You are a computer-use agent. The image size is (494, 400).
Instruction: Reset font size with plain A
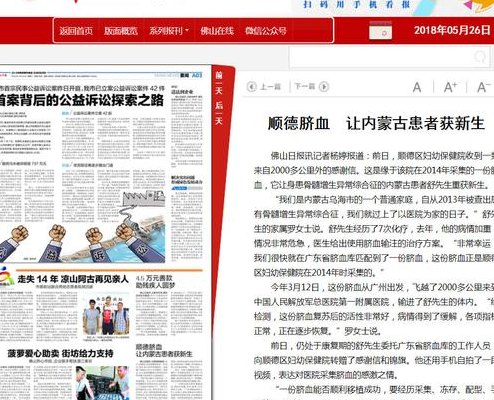click(417, 87)
